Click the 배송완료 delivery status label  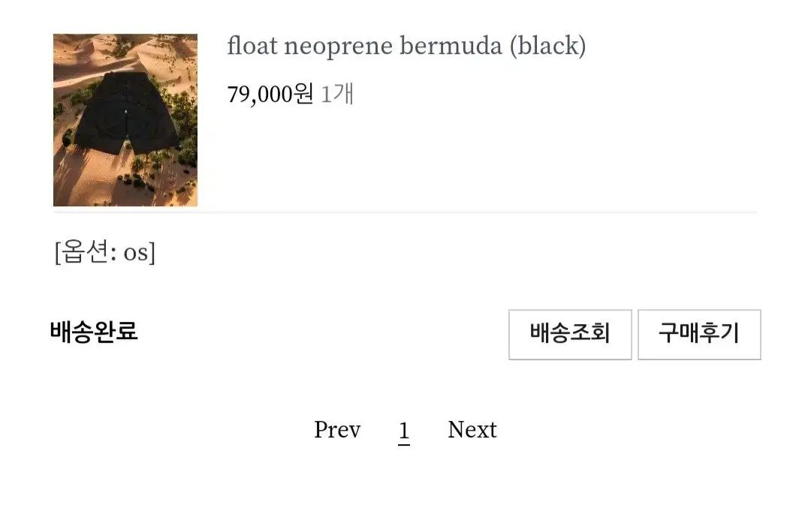tap(94, 331)
